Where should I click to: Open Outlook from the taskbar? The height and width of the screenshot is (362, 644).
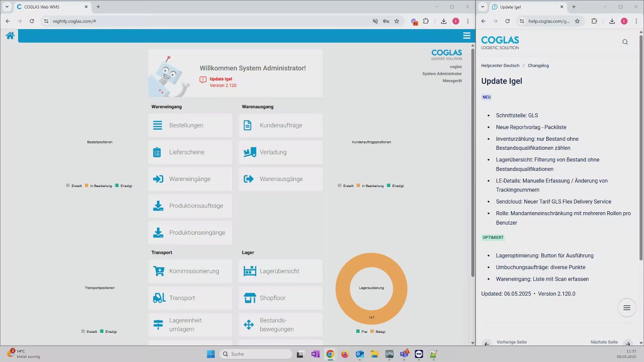(360, 354)
